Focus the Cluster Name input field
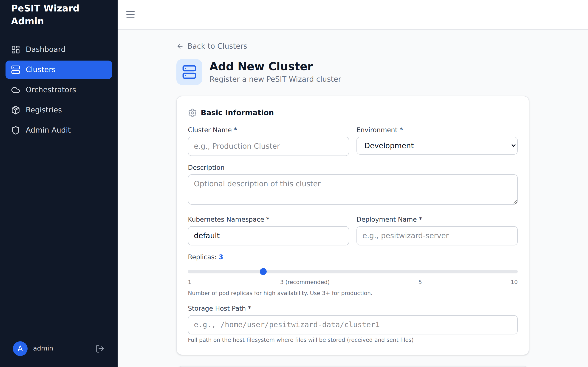The image size is (588, 367). pos(268,146)
